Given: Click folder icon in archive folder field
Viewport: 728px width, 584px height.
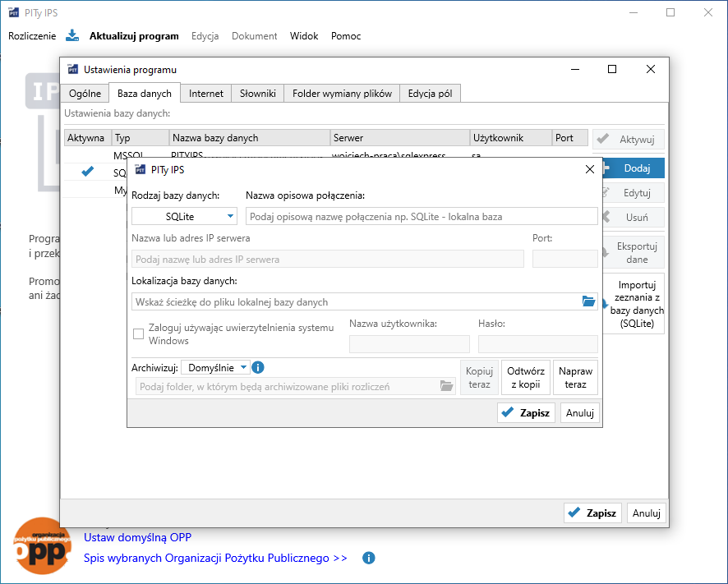Looking at the screenshot, I should tap(446, 386).
